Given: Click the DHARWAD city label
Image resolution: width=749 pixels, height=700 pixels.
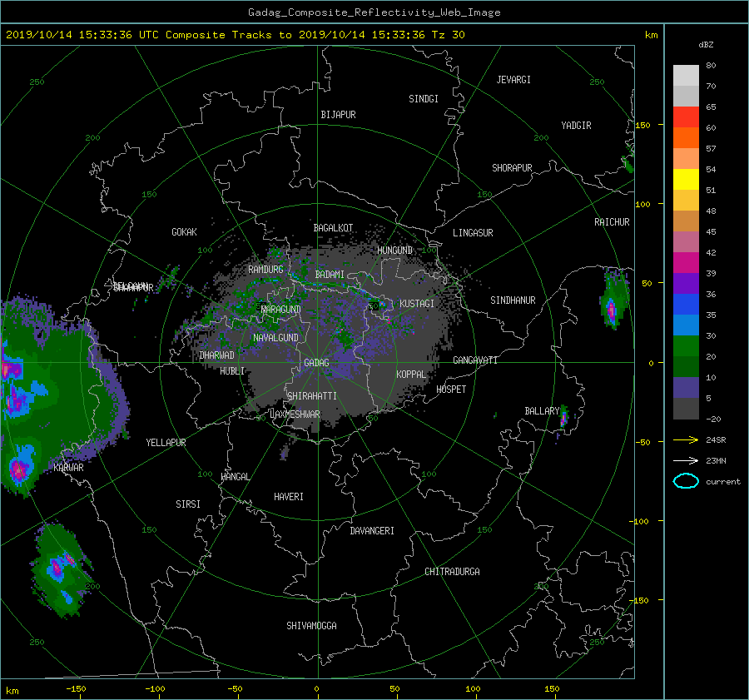Looking at the screenshot, I should pos(217,355).
